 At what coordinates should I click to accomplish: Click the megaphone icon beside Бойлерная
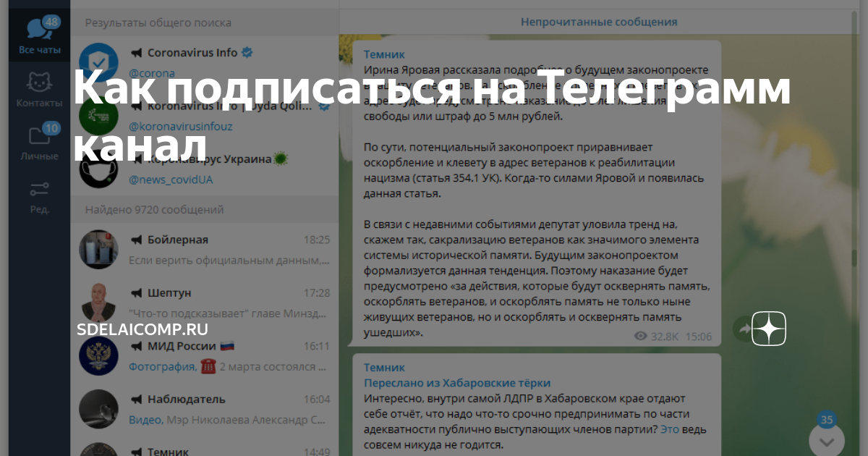[135, 240]
